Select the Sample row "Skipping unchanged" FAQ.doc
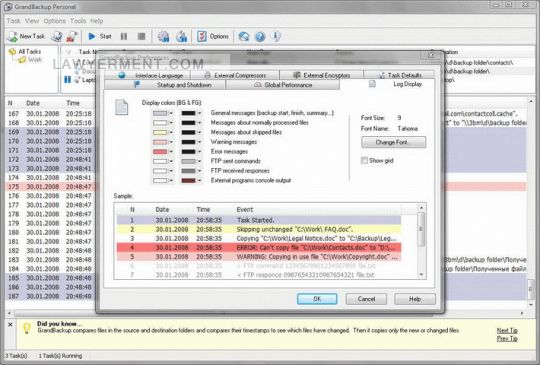The height and width of the screenshot is (365, 540). pos(259,229)
